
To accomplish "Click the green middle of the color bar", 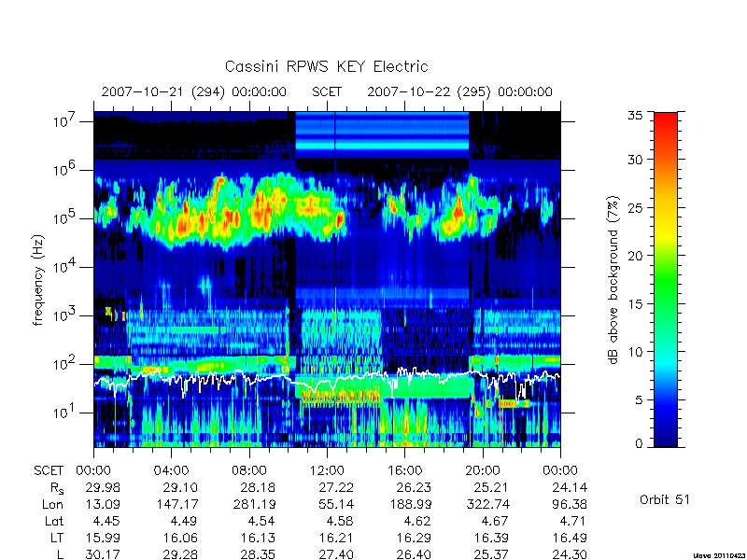I will point(666,280).
